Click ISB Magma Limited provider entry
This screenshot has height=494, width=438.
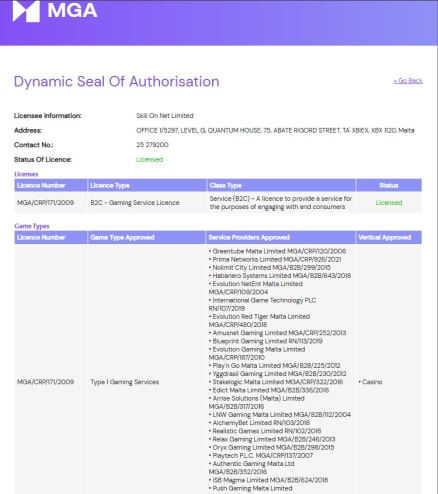[x=268, y=480]
